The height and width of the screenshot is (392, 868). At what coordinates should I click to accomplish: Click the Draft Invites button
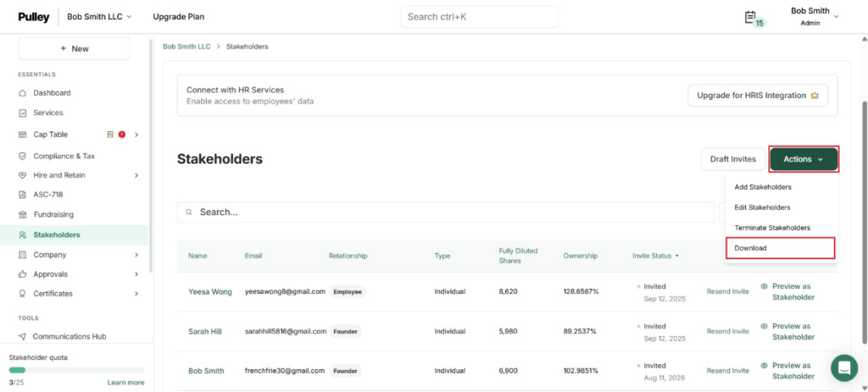click(x=733, y=159)
